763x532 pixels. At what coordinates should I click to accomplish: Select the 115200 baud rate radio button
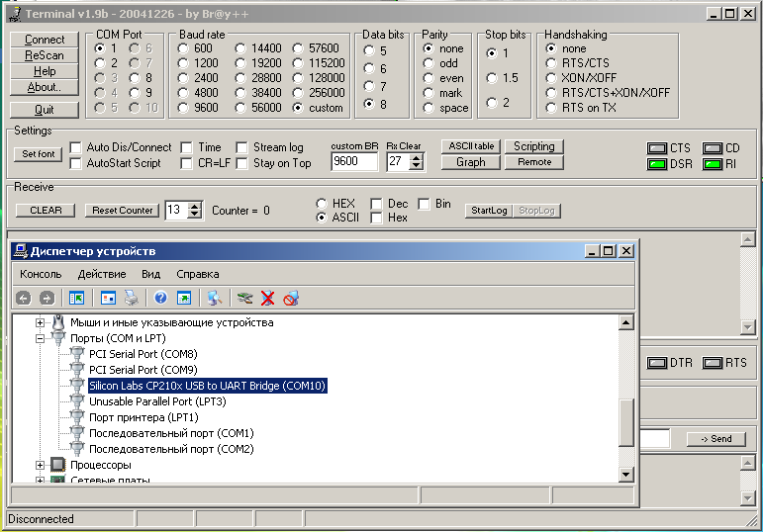[299, 63]
